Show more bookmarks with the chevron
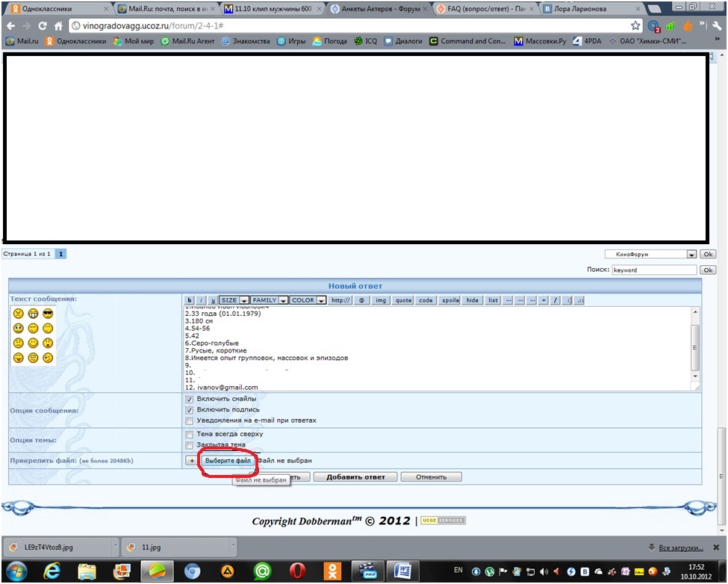 (x=717, y=39)
